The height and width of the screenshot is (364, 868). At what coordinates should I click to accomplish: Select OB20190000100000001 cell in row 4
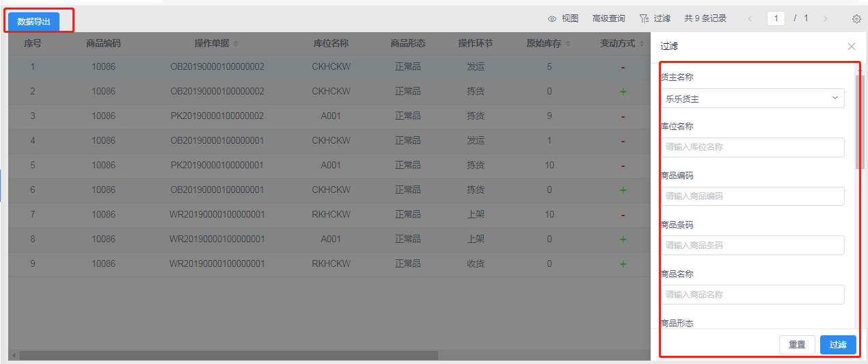coord(217,141)
